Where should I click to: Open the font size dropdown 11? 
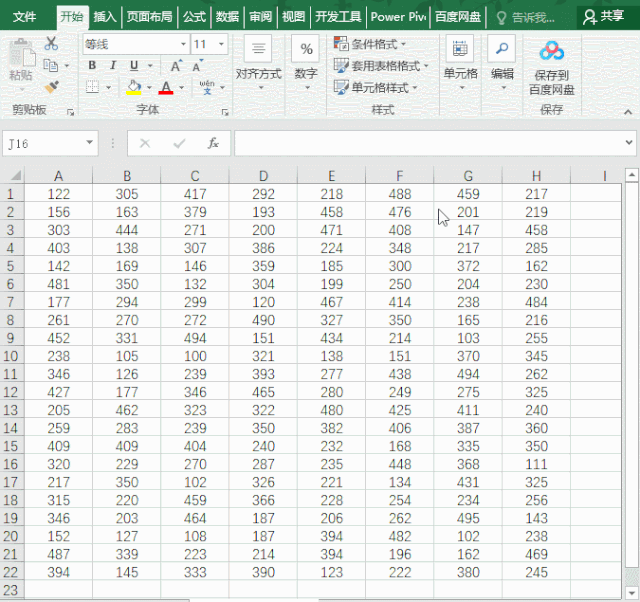[221, 44]
